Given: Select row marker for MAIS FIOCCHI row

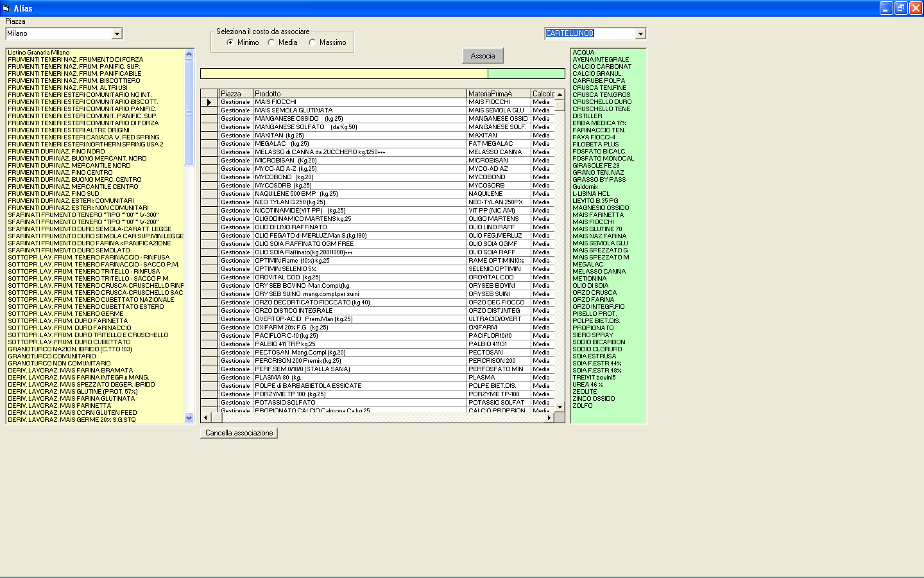Looking at the screenshot, I should [209, 102].
